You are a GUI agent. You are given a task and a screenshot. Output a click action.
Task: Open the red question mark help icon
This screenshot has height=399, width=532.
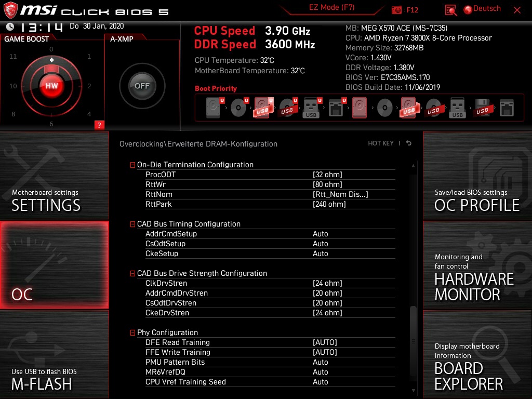(x=99, y=125)
